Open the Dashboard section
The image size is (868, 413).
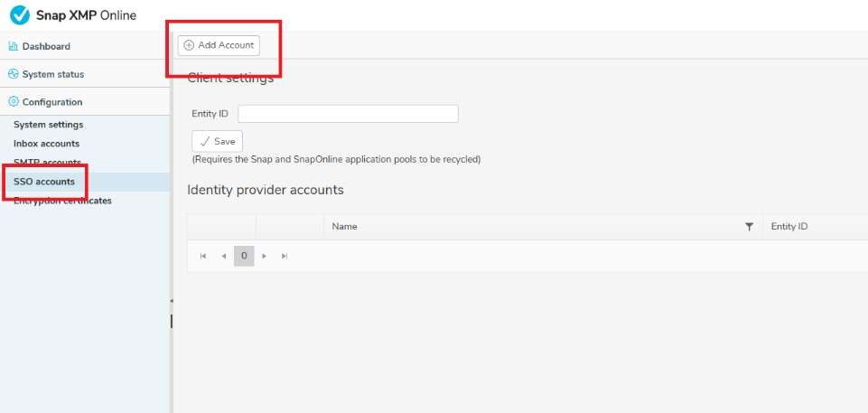[46, 46]
